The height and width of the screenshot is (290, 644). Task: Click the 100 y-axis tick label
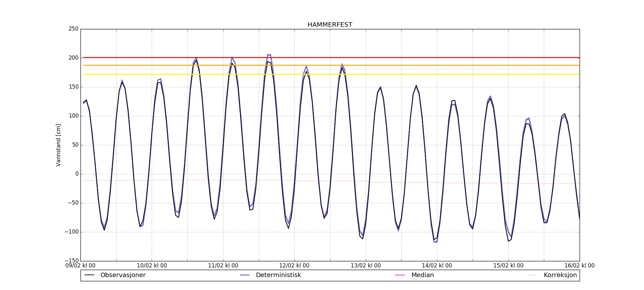coord(73,116)
